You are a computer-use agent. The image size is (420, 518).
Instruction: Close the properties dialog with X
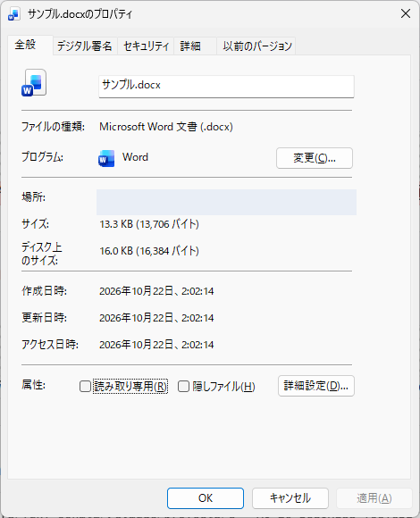pyautogui.click(x=406, y=14)
